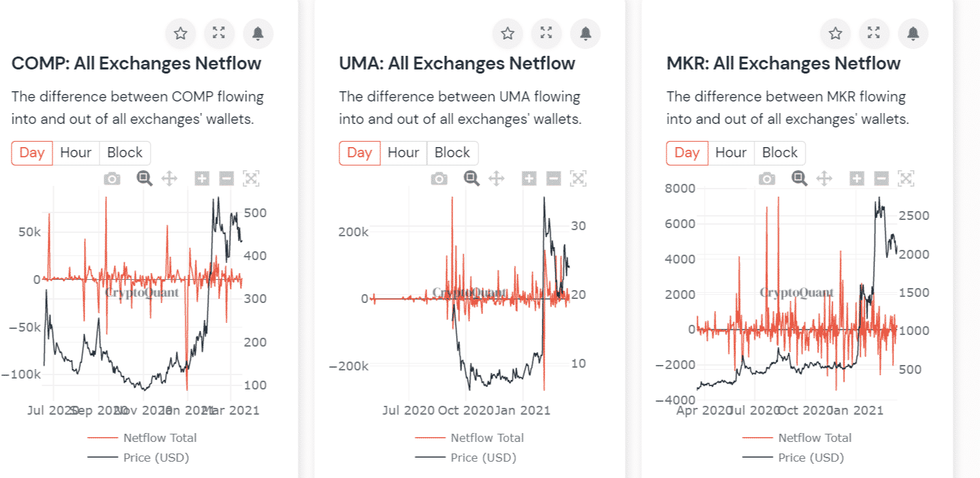Set alert bell on MKR chart

pyautogui.click(x=913, y=33)
